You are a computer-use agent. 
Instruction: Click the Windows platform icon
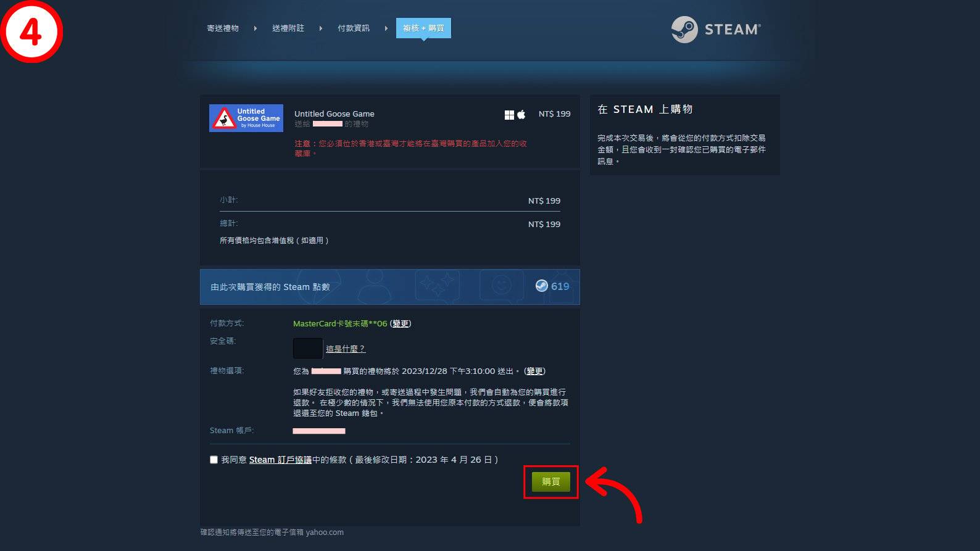[x=509, y=115]
